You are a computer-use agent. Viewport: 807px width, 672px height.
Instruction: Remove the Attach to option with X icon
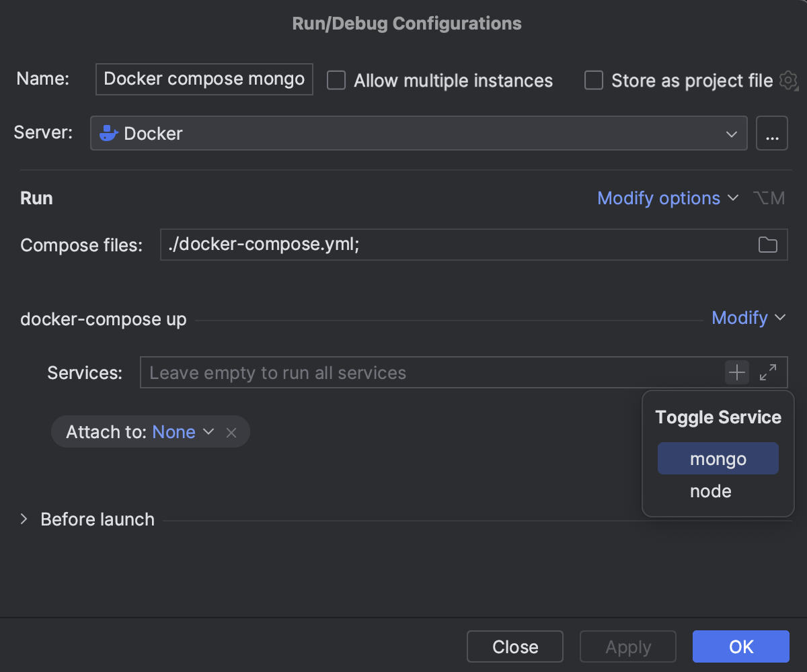pos(231,432)
